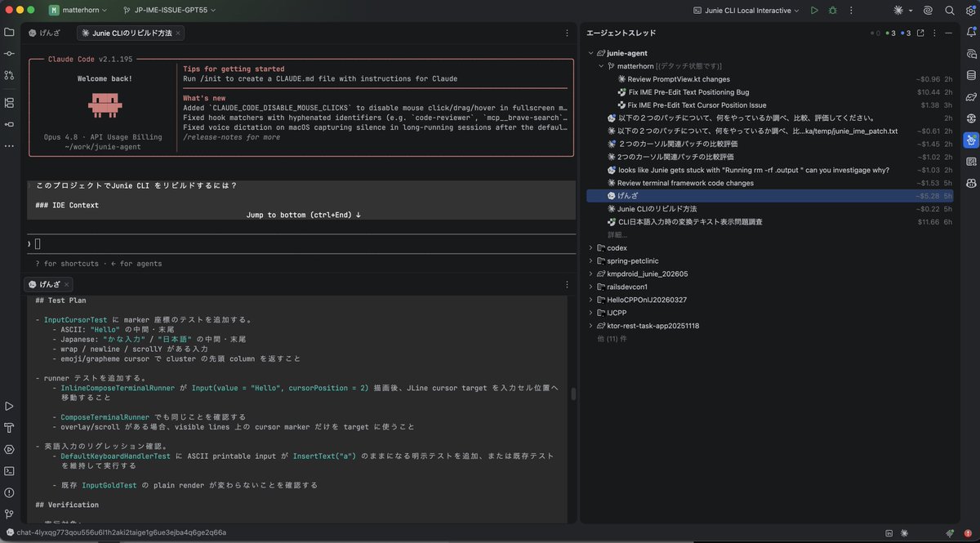Open JP-IME-ISSUE-GPT55 branch dropdown

pyautogui.click(x=169, y=11)
